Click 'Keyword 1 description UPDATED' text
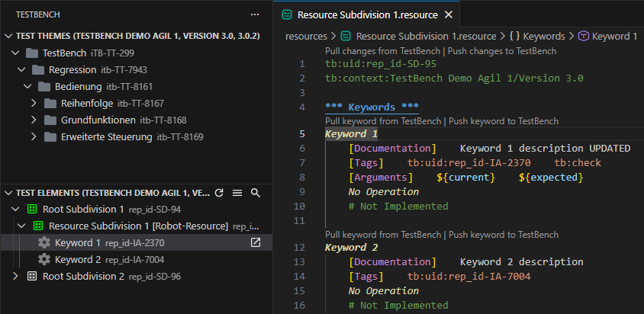644x314 pixels. tap(545, 148)
